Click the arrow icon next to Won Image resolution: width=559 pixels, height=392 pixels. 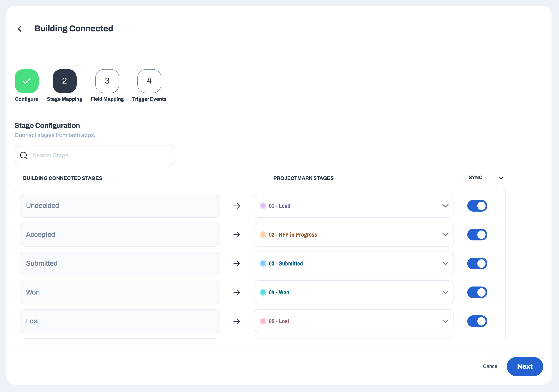tap(237, 292)
